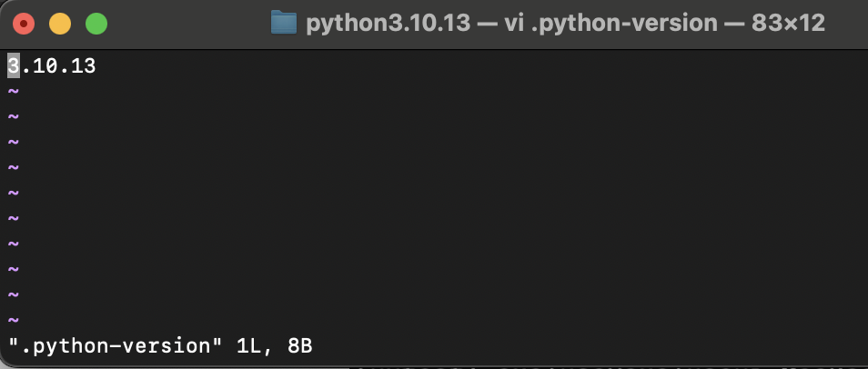Image resolution: width=868 pixels, height=369 pixels.
Task: Click the "8B" byte count in status line
Action: click(x=300, y=345)
